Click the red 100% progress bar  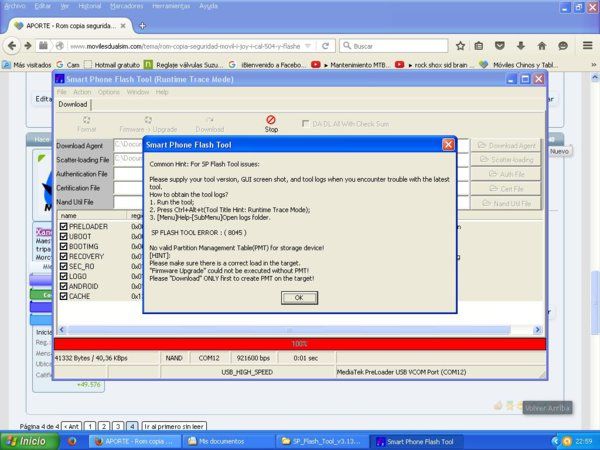tap(300, 344)
